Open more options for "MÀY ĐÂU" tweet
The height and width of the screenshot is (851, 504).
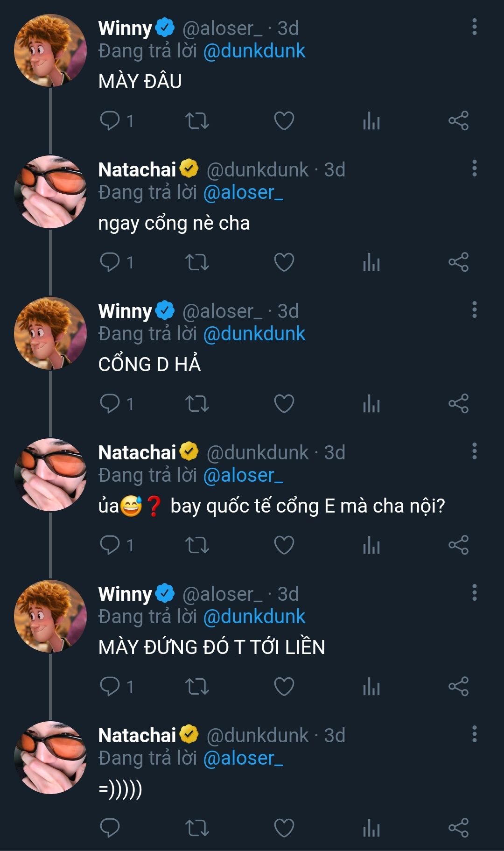click(474, 27)
